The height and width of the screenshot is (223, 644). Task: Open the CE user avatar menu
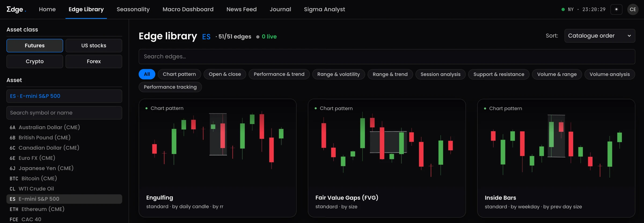pos(633,9)
